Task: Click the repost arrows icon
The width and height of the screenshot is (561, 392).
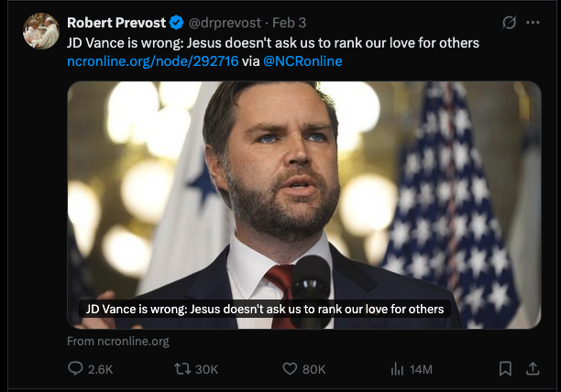Action: [x=182, y=369]
